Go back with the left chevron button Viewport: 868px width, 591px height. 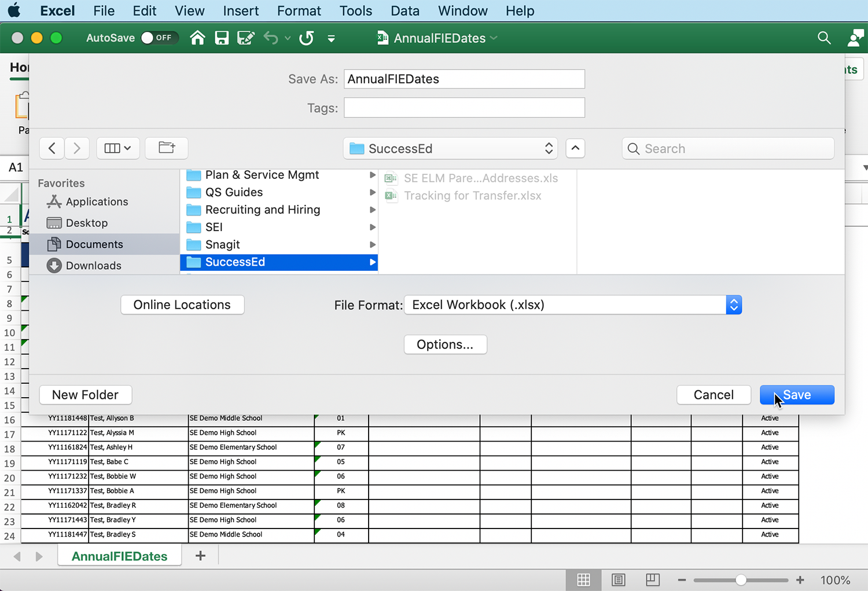52,148
